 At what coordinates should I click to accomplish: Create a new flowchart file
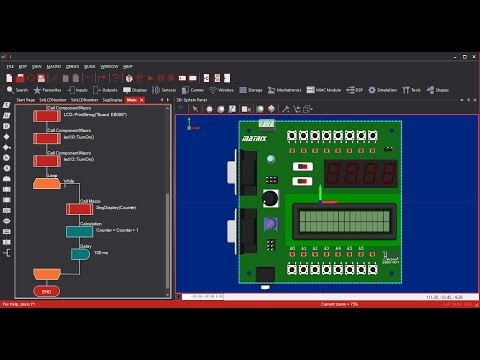tap(9, 78)
